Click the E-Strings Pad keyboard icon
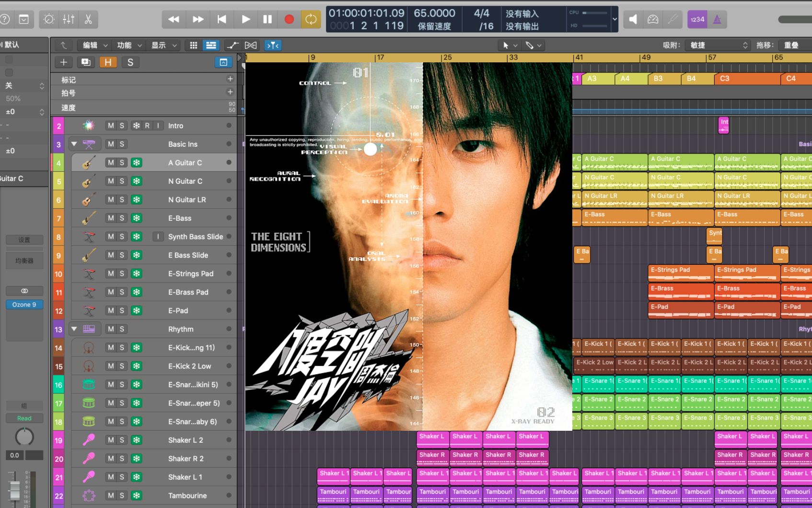Image resolution: width=812 pixels, height=508 pixels. [89, 273]
